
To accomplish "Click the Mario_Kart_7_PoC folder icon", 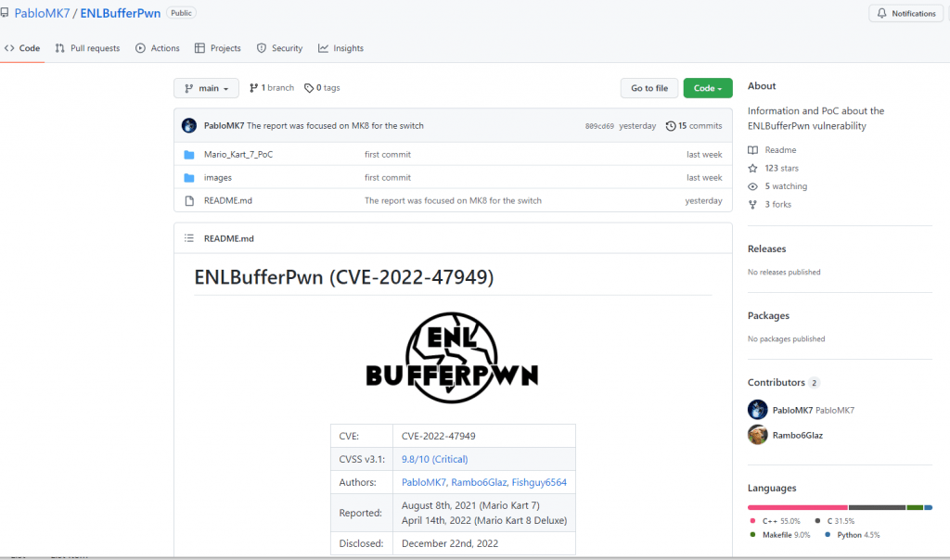I will point(189,155).
